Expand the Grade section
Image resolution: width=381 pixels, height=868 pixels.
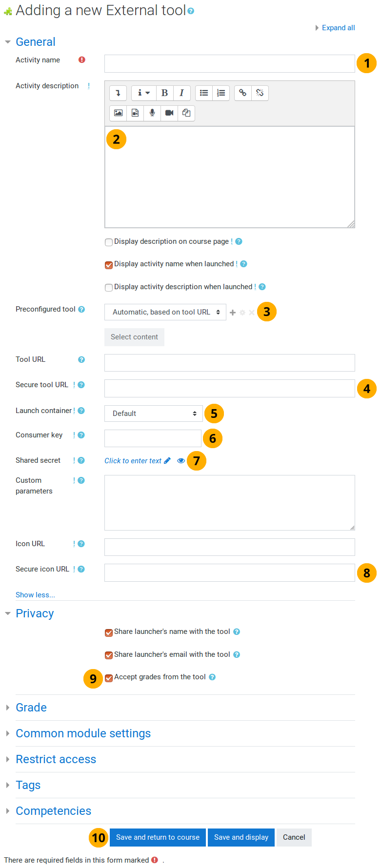[x=31, y=708]
